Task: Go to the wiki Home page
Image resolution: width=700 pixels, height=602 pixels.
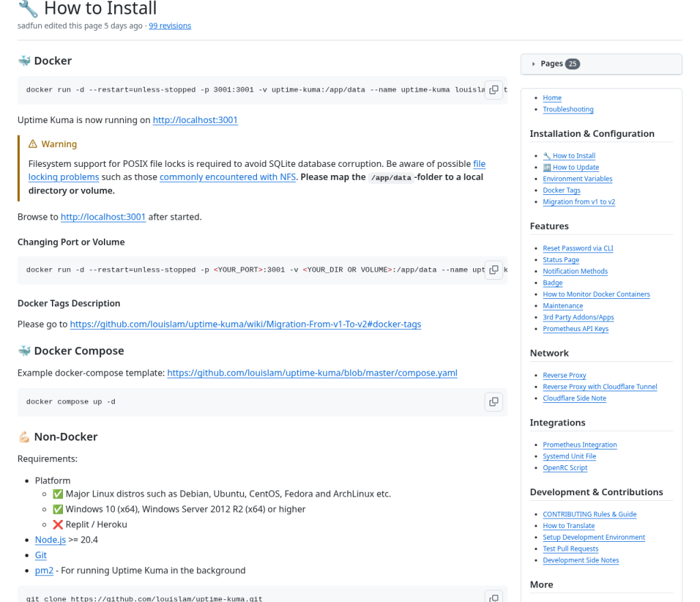Action: point(552,98)
